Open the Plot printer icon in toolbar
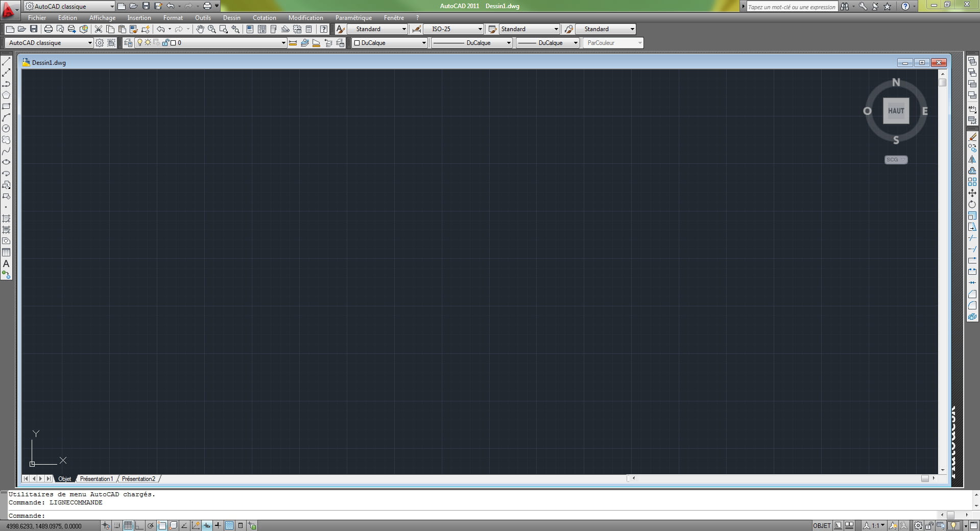 coord(49,29)
